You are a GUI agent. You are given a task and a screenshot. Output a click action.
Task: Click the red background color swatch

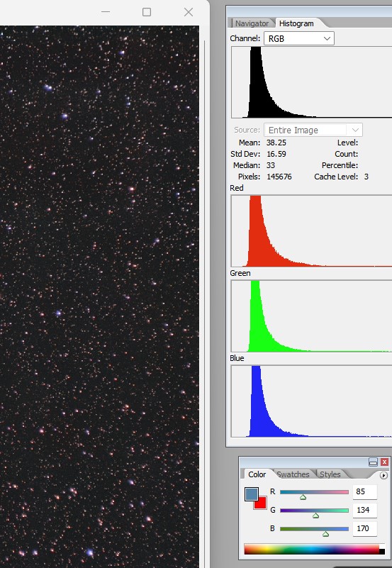(262, 503)
